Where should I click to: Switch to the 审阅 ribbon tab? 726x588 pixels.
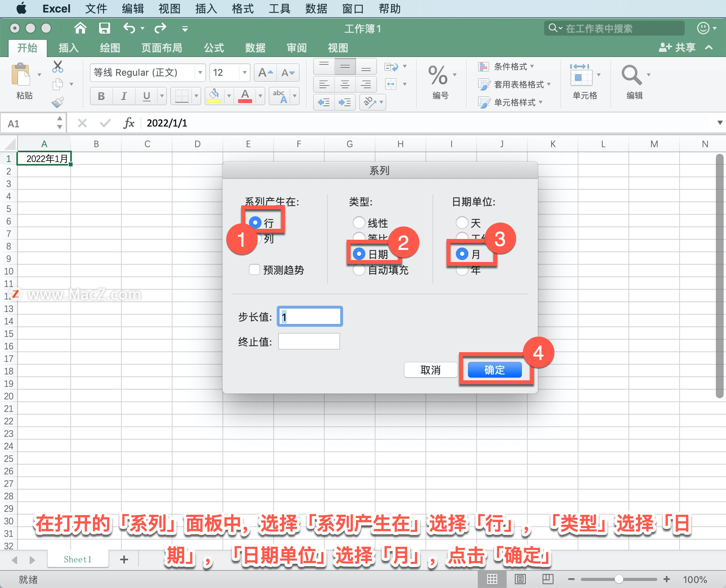coord(297,48)
